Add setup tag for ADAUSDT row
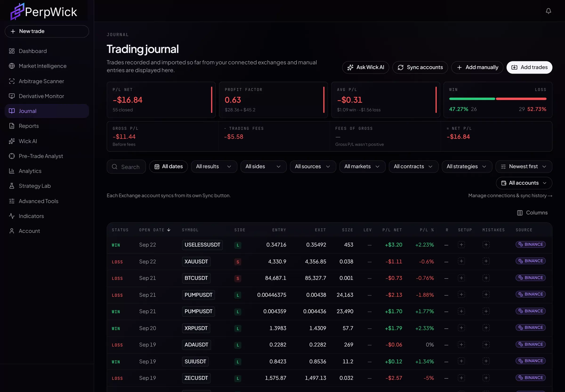 [x=461, y=344]
